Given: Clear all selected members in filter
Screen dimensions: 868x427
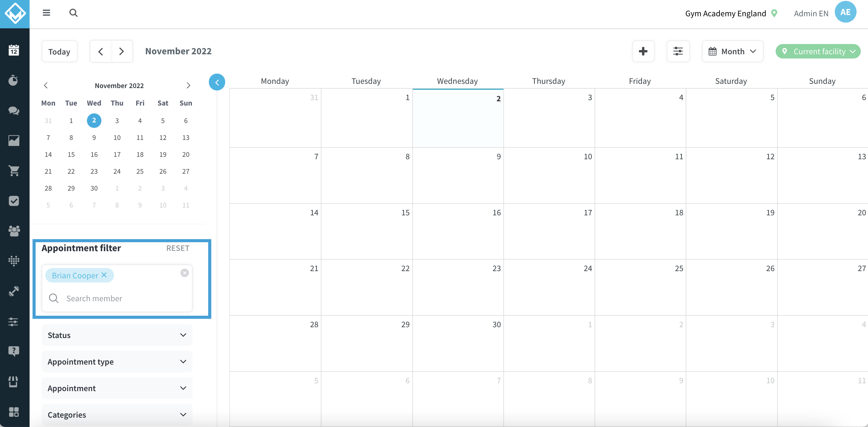Looking at the screenshot, I should 185,273.
